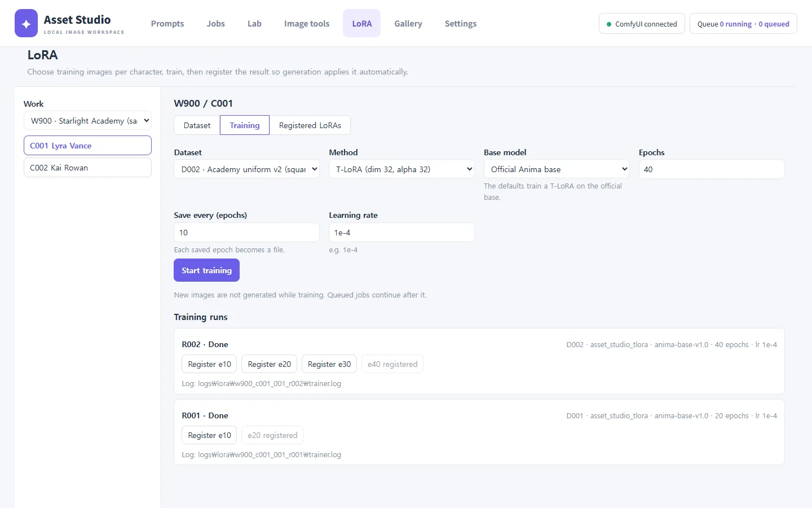Focus the Epochs input field
Image resolution: width=812 pixels, height=508 pixels.
coord(712,169)
